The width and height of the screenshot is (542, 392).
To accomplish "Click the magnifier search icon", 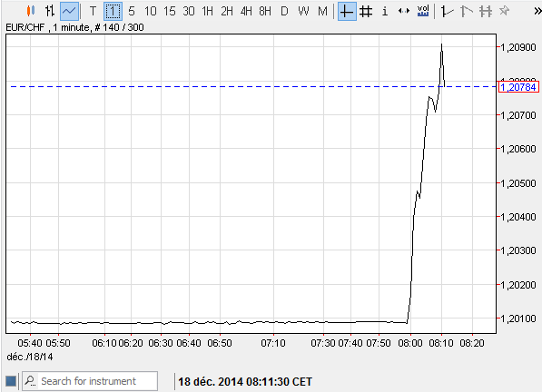I will 31,381.
